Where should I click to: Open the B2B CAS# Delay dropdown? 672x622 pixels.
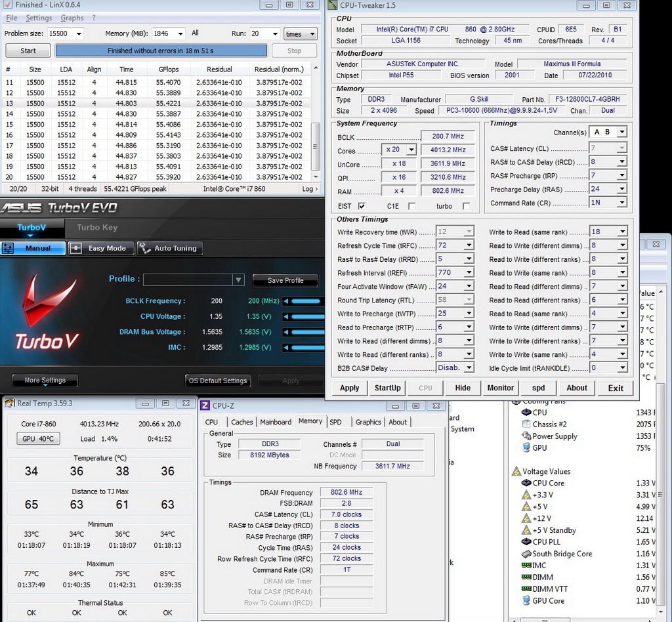(469, 367)
